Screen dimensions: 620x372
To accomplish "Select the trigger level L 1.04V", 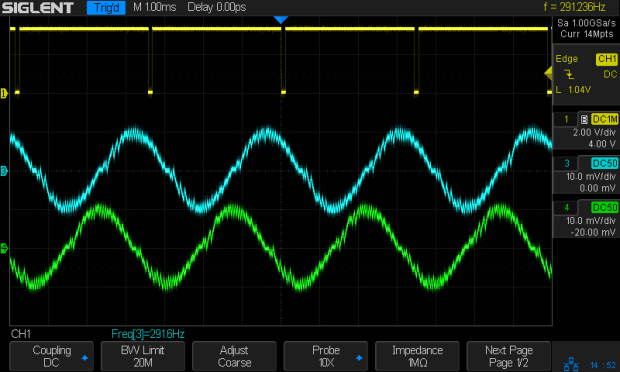I will pyautogui.click(x=573, y=90).
